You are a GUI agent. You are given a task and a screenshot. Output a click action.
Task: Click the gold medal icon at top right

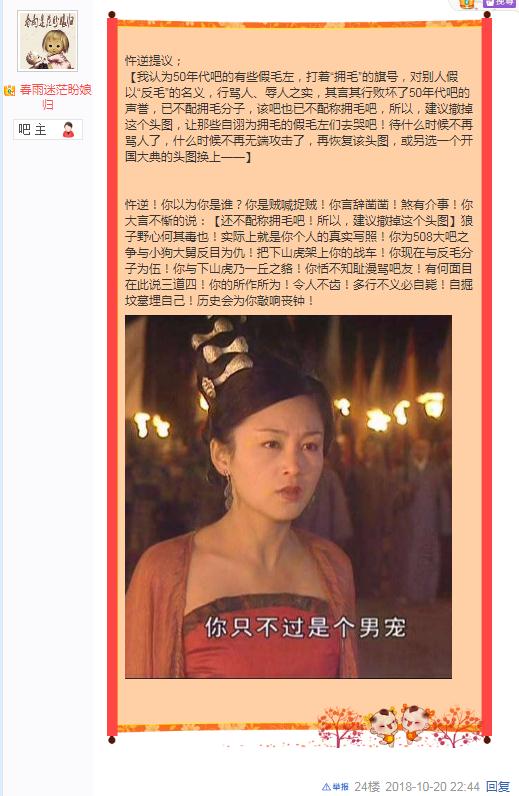pyautogui.click(x=467, y=4)
